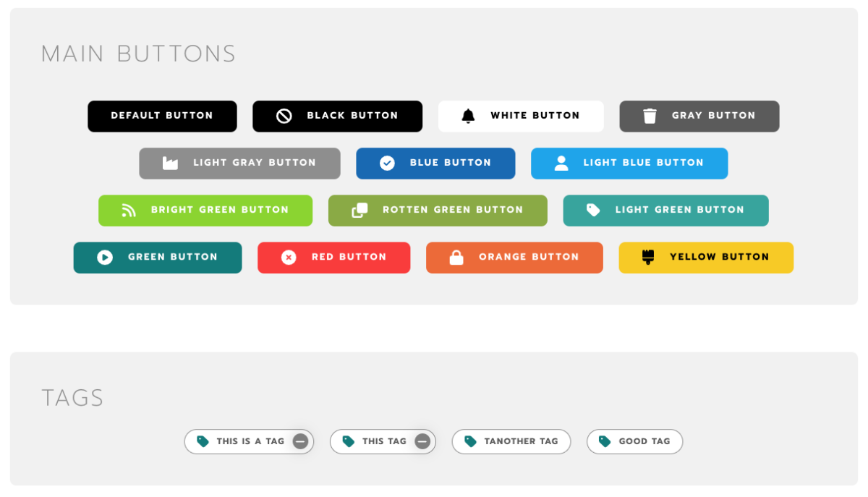Click the Green Button label text
Viewport: 868px width, 497px height.
pyautogui.click(x=173, y=257)
